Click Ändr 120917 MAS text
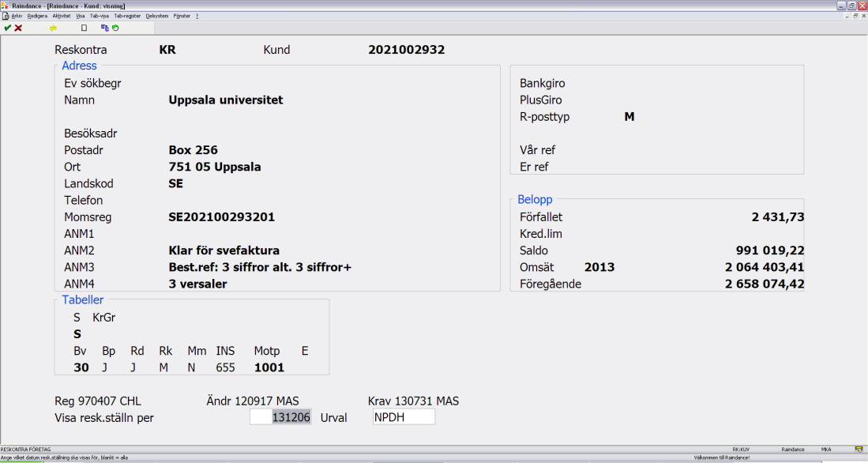Viewport: 868px width, 463px height. (x=253, y=401)
